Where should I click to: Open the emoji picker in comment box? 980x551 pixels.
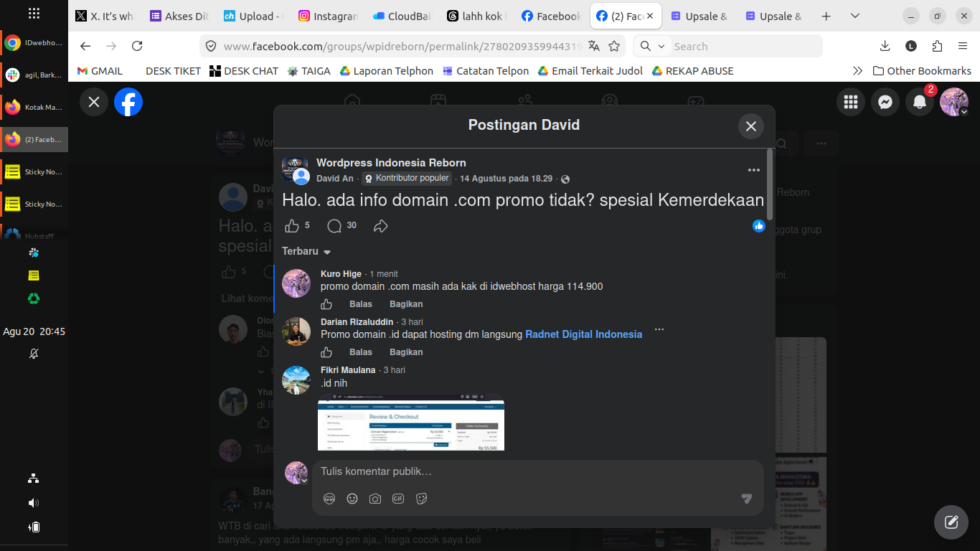point(352,499)
